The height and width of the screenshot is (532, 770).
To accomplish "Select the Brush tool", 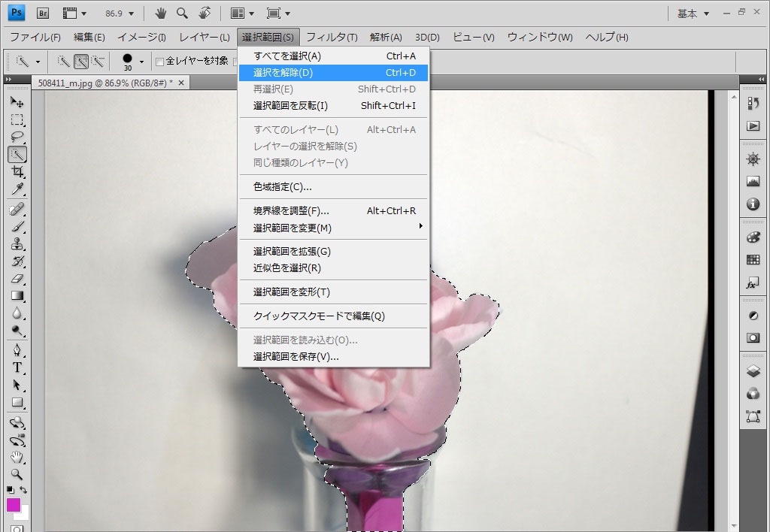I will coord(17,227).
